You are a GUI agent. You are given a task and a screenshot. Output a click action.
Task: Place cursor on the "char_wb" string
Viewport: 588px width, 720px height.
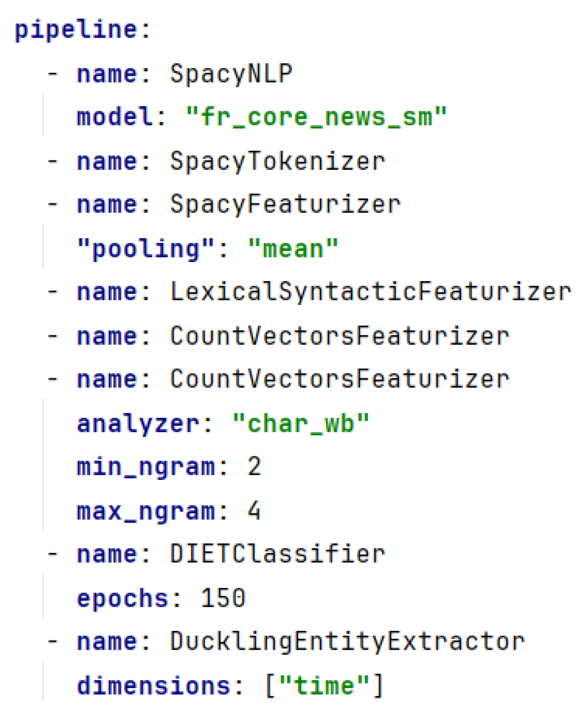pos(301,424)
